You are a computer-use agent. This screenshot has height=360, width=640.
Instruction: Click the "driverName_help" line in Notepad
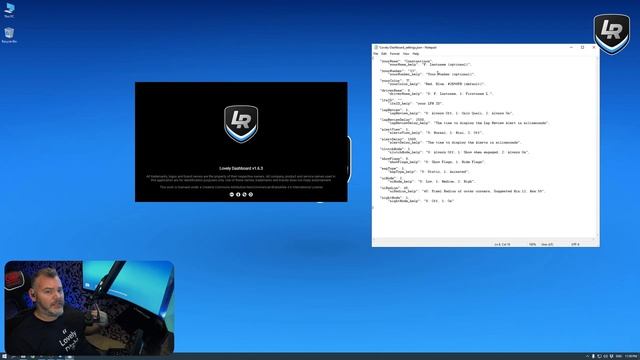coord(441,93)
